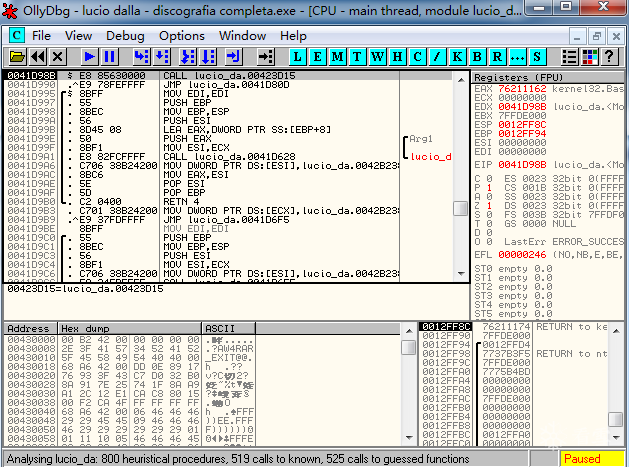Click stack pane scrollbar up arrow
Screen dimensions: 629x467
coord(616,331)
